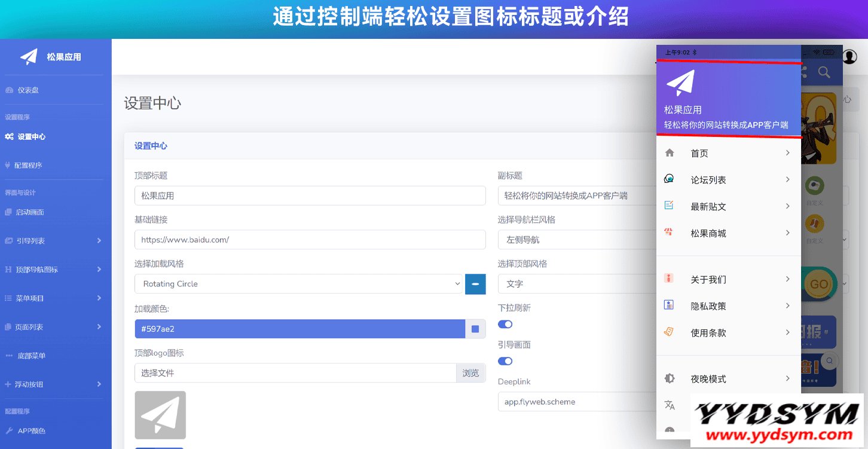Viewport: 868px width, 449px height.
Task: Click the image icon beside 引导列表
Action: [x=9, y=241]
